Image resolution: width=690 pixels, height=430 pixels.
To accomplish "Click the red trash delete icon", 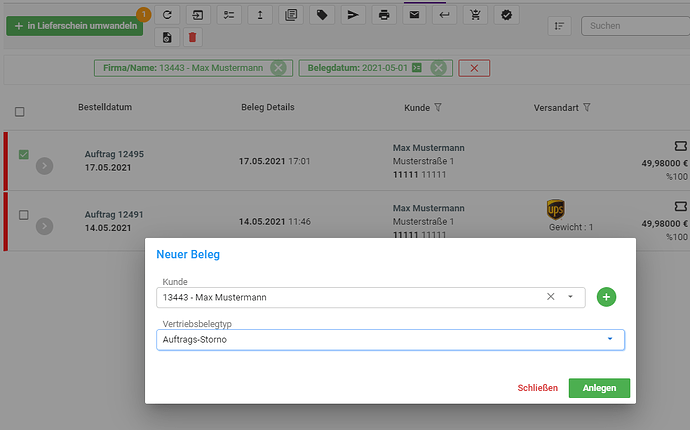I will [192, 37].
